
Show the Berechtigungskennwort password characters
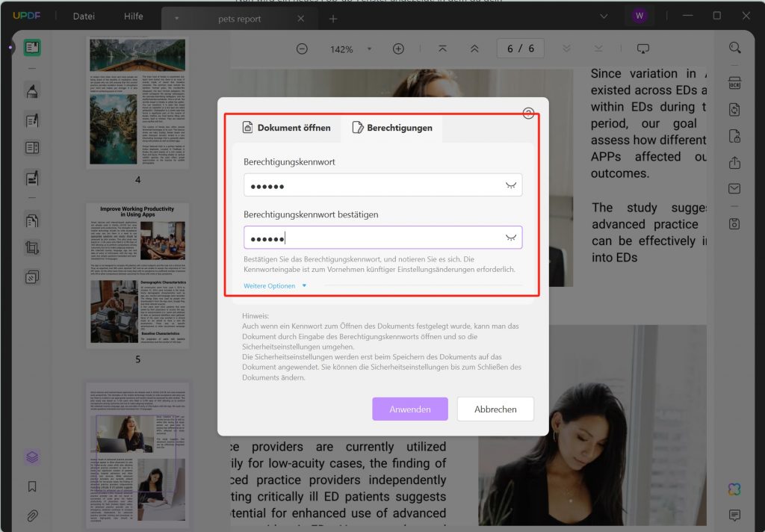click(x=511, y=185)
